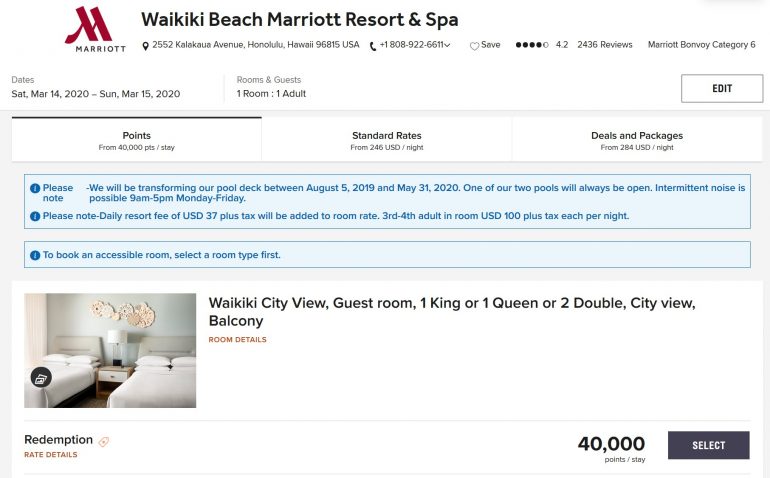The height and width of the screenshot is (478, 770).
Task: Click info icon beside pool deck note
Action: pos(35,188)
